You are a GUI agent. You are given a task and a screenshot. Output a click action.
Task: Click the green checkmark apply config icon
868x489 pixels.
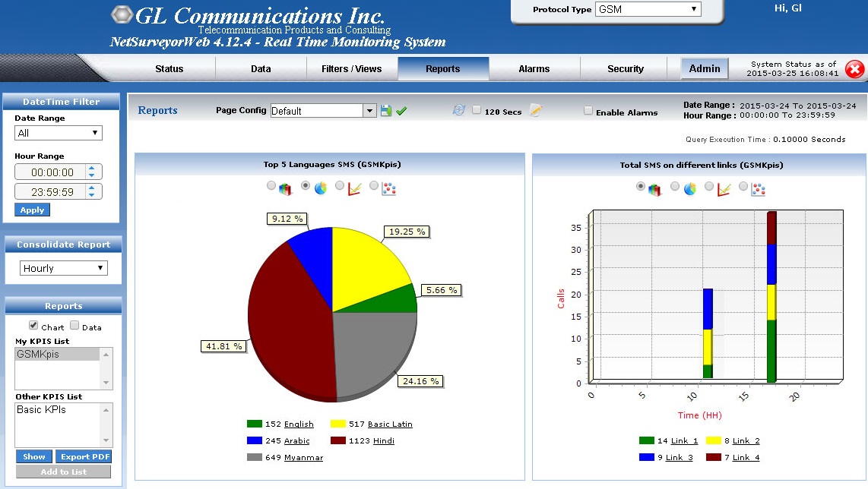pyautogui.click(x=401, y=111)
